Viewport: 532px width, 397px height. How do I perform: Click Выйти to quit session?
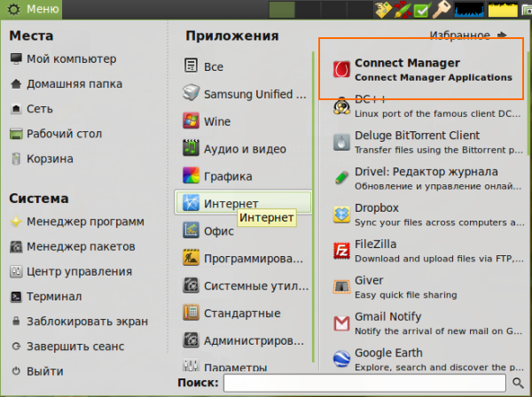(x=44, y=371)
